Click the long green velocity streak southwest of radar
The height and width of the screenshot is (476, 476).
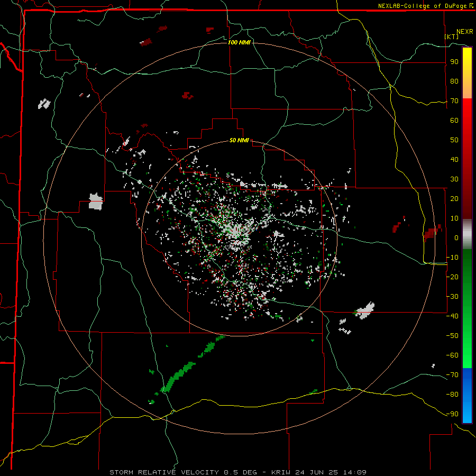pos(179,377)
